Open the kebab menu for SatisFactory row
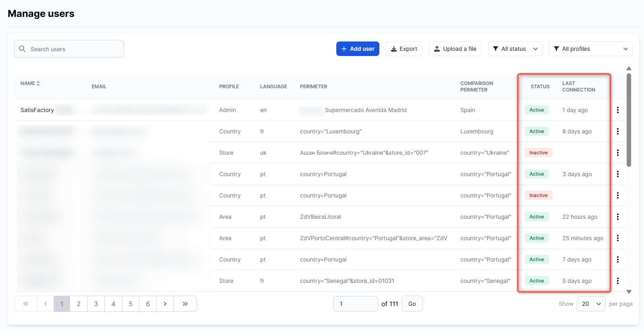Image resolution: width=644 pixels, height=332 pixels. [x=617, y=110]
